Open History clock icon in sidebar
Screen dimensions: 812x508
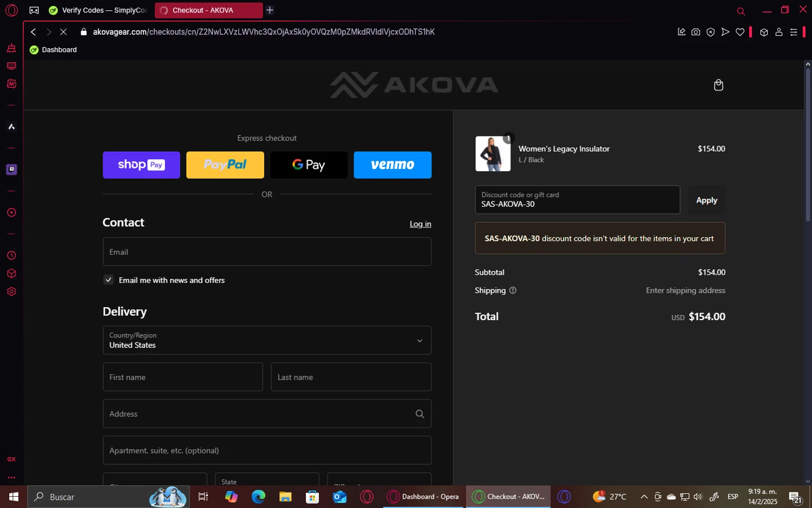coord(11,256)
